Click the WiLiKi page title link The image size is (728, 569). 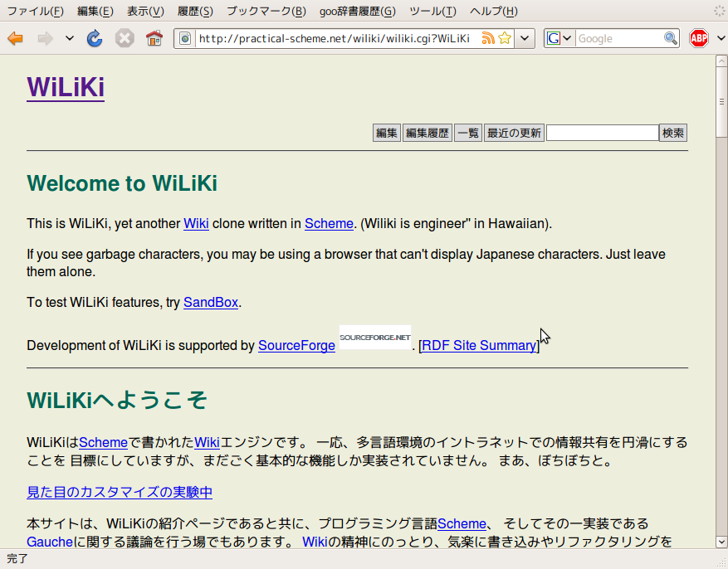click(x=66, y=87)
